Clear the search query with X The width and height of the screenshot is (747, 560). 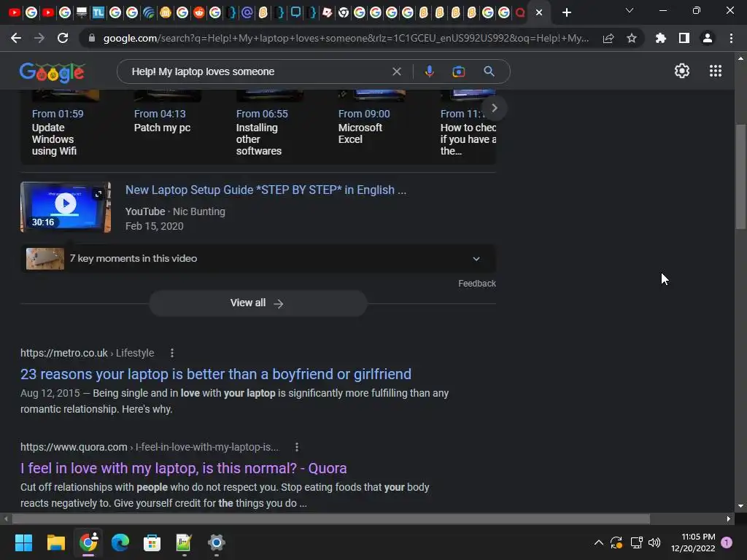(396, 71)
